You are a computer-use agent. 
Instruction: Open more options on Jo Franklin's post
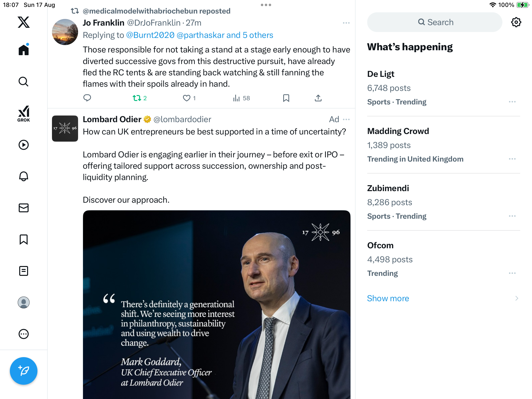[x=346, y=23]
